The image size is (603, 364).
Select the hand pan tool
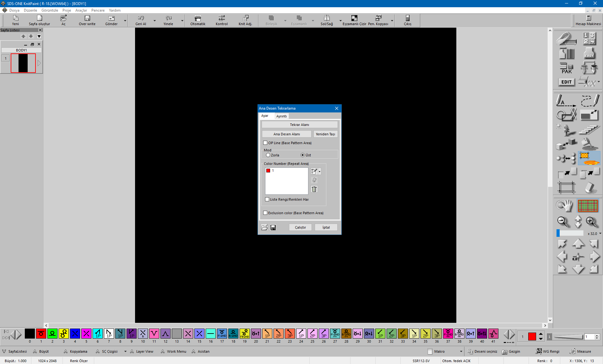pyautogui.click(x=565, y=206)
